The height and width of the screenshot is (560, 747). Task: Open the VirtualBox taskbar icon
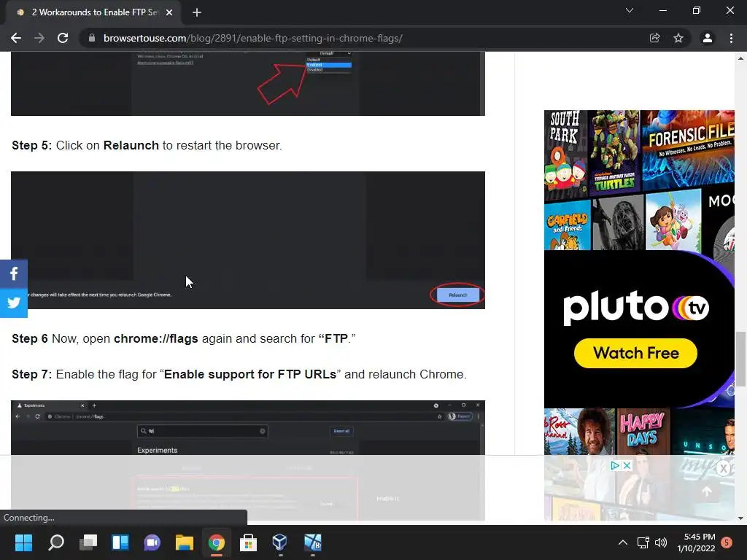[280, 542]
